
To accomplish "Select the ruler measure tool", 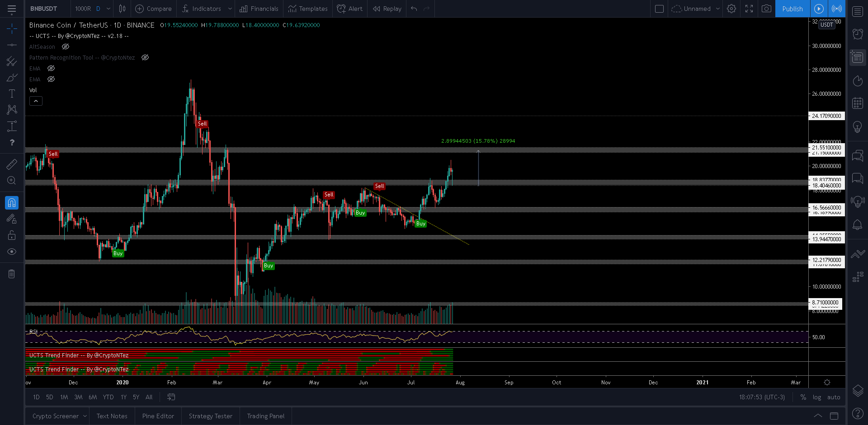I will click(12, 164).
